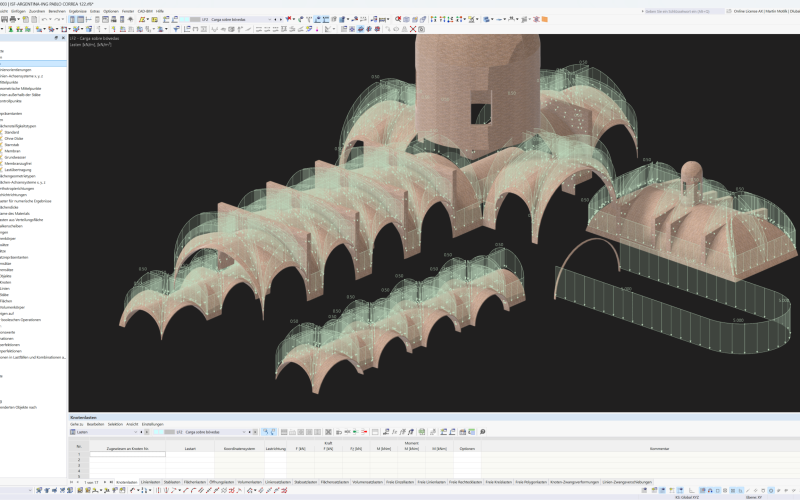Screen dimensions: 800x500
Task: Click the Save floppy-disk icon in main toolbar
Action: pos(4,19)
